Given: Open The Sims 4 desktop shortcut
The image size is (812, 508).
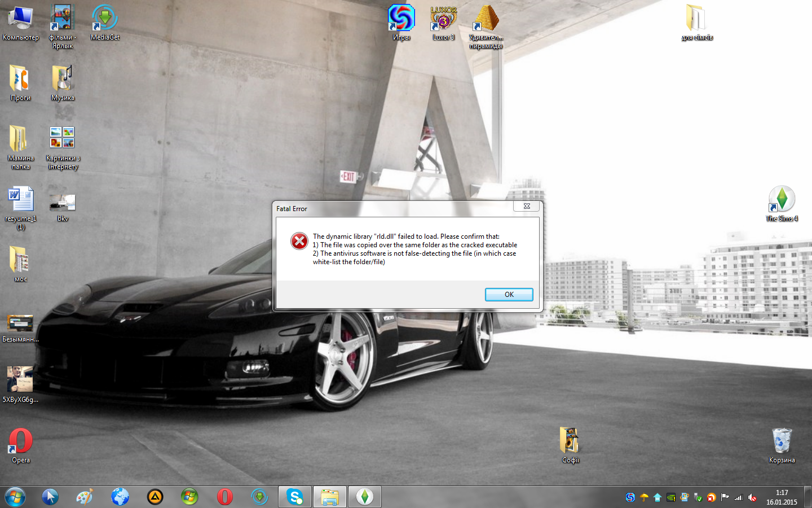Looking at the screenshot, I should [782, 200].
